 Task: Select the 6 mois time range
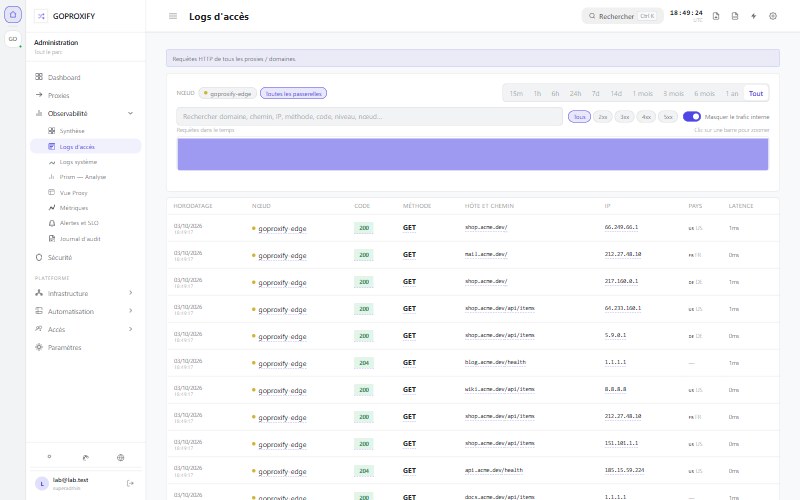pyautogui.click(x=704, y=93)
